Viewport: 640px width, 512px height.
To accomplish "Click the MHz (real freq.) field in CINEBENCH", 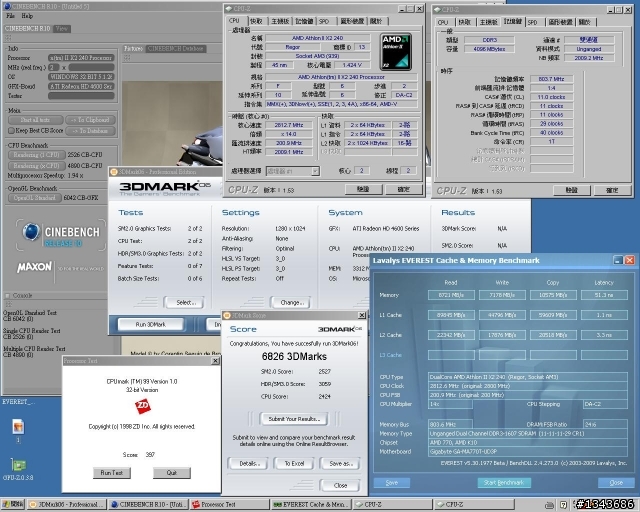I will [91, 67].
